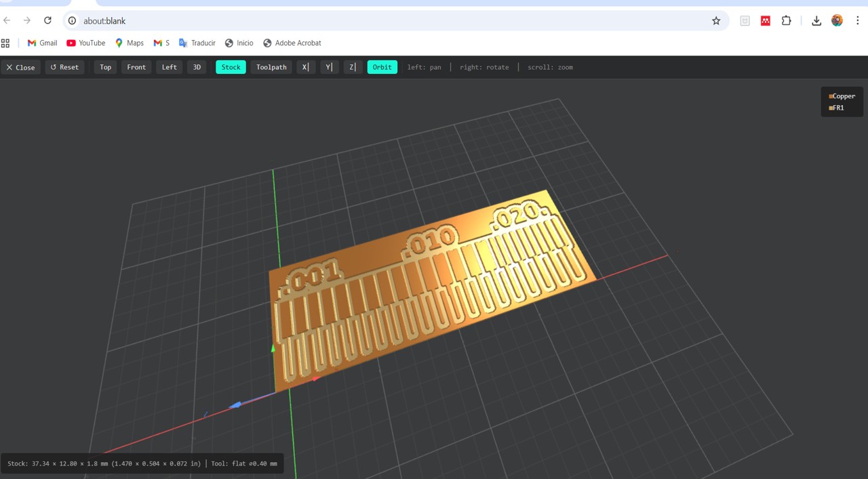The width and height of the screenshot is (868, 479).
Task: Open the Gmail bookmark
Action: [x=42, y=43]
